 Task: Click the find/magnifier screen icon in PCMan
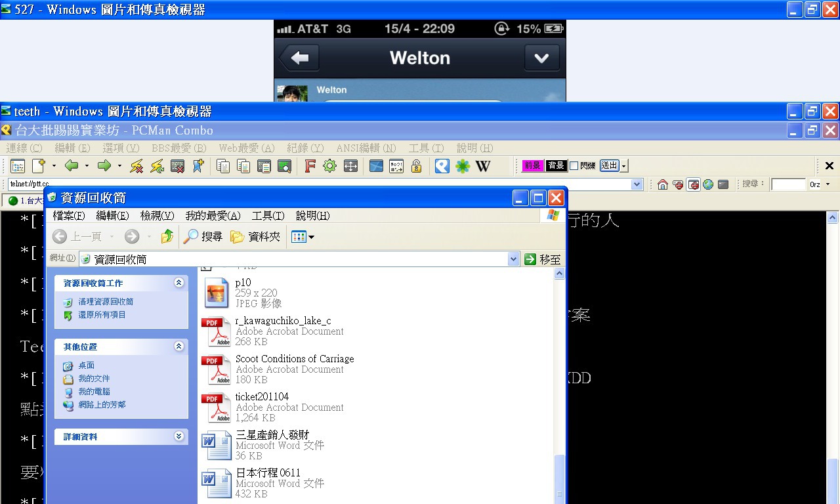click(284, 166)
